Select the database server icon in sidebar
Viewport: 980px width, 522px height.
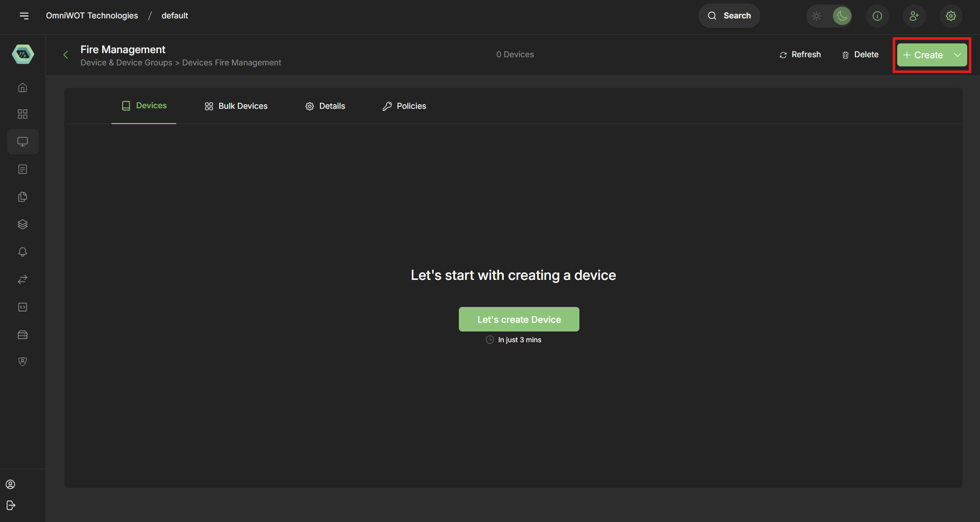pyautogui.click(x=22, y=335)
